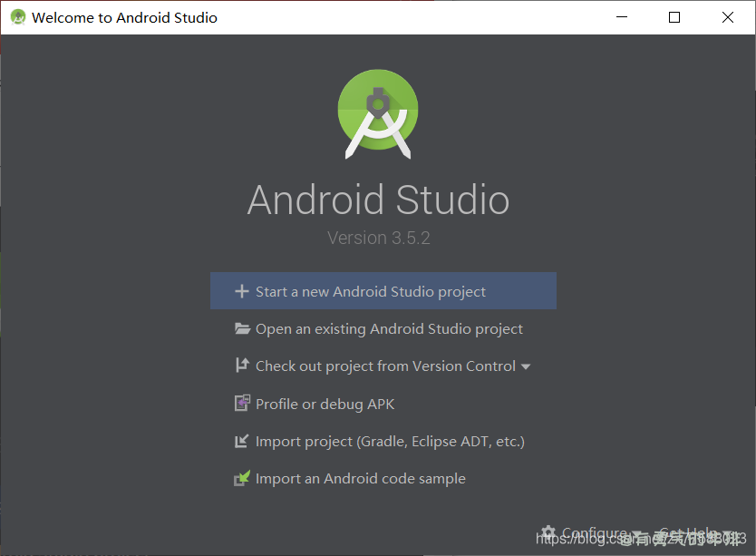Expand the Version Control dropdown arrow
Image resolution: width=756 pixels, height=556 pixels.
[x=526, y=366]
